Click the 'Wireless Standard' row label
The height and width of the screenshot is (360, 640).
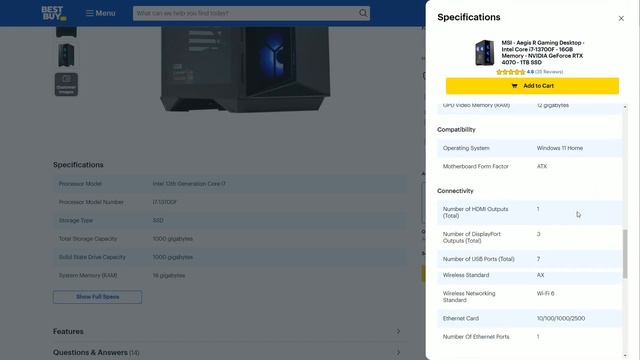point(466,275)
